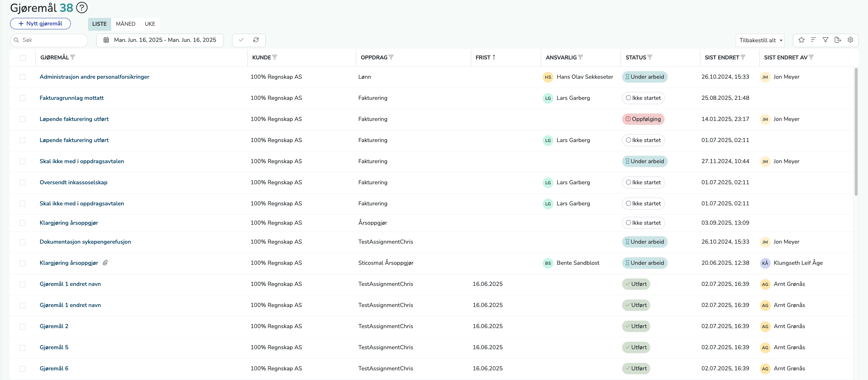Switch to the MÅNED view tab
This screenshot has width=868, height=380.
pyautogui.click(x=125, y=24)
